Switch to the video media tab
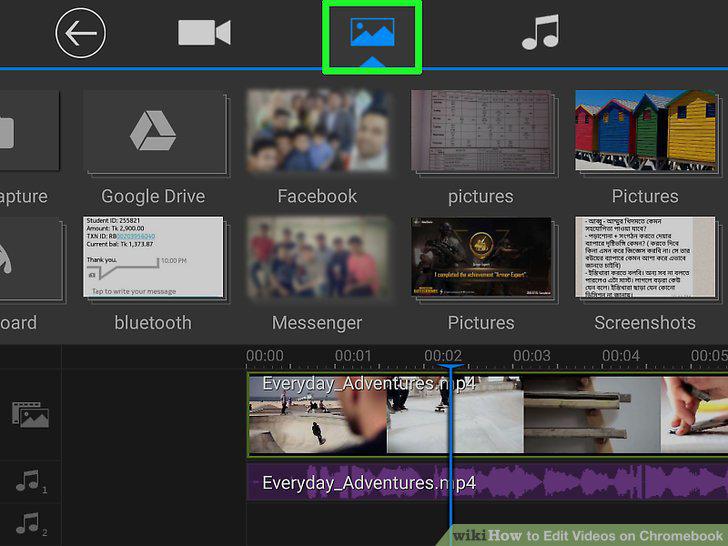 coord(204,32)
